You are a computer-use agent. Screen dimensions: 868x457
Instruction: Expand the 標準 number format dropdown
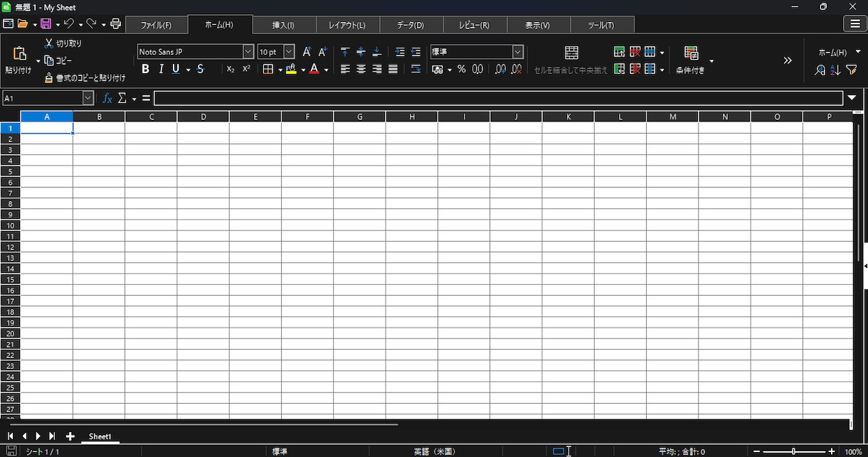518,52
